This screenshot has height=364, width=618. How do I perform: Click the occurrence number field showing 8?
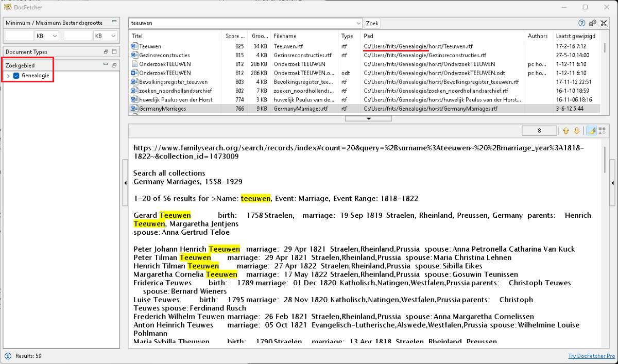539,131
